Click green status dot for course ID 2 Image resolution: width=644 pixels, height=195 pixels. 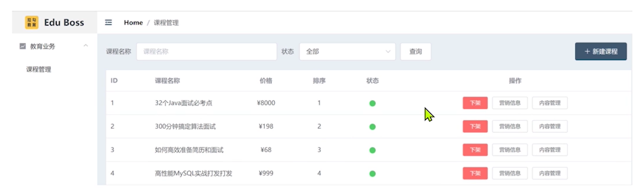click(373, 127)
